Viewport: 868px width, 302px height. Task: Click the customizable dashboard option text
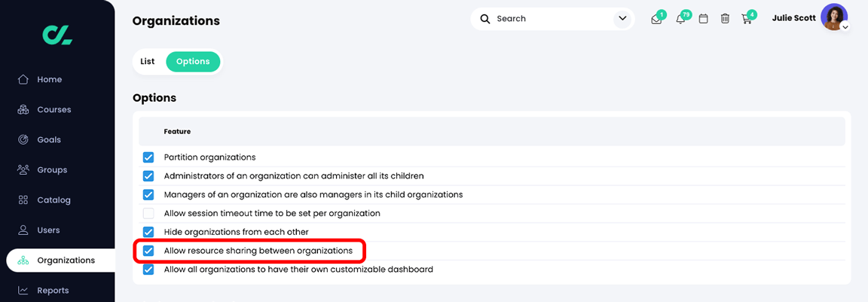tap(298, 270)
